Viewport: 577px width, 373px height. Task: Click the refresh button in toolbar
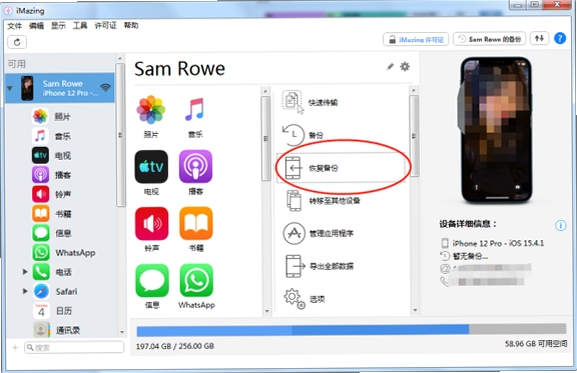coord(17,42)
